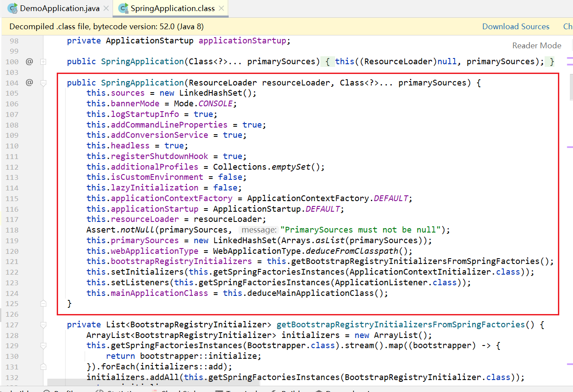Screen dimensions: 573x392
Task: Select the SpringApplication.class tab
Action: (172, 8)
